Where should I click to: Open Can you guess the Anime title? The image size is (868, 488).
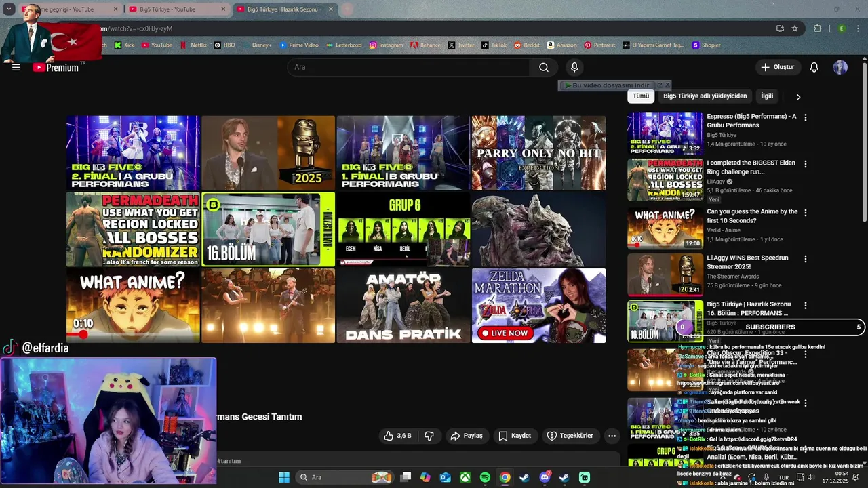[x=752, y=216]
